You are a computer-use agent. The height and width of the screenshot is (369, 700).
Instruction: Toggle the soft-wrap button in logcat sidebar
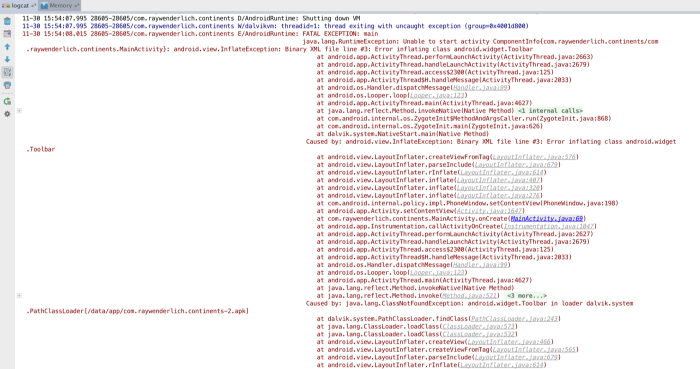point(7,72)
